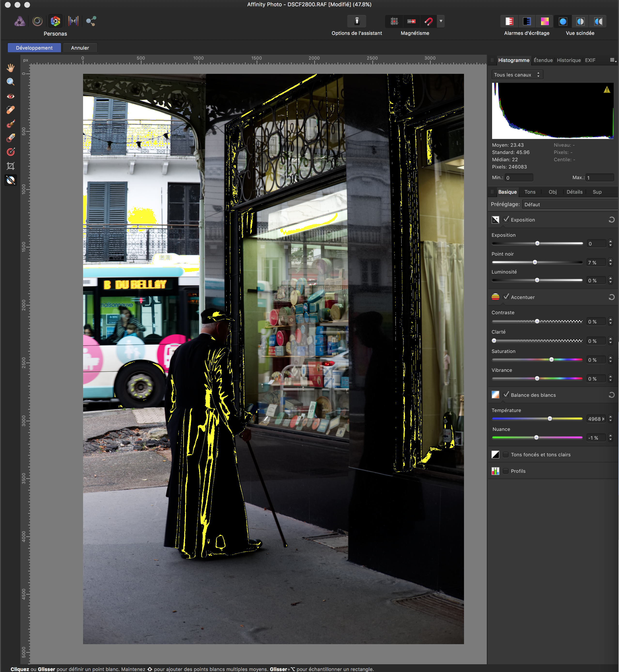The width and height of the screenshot is (619, 672).
Task: Click the Température slider handle
Action: (x=550, y=419)
